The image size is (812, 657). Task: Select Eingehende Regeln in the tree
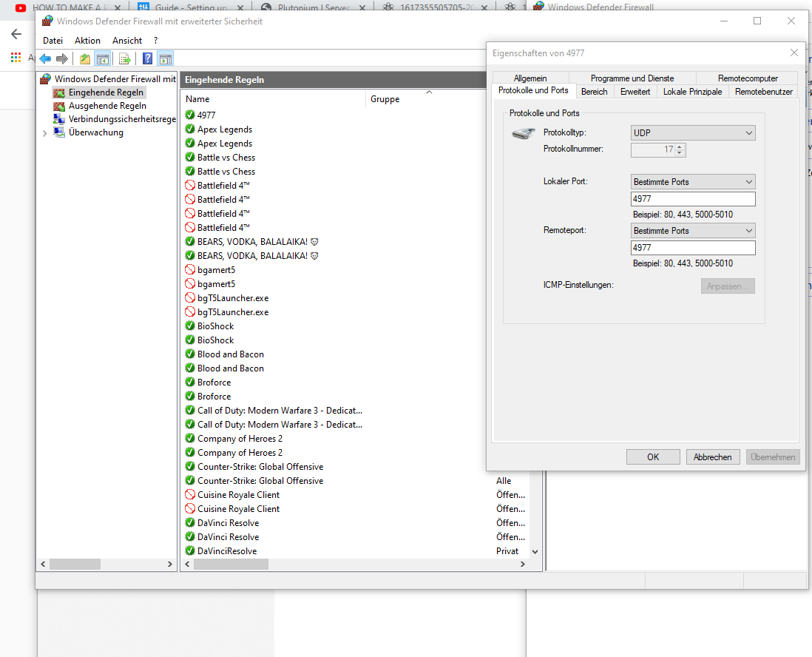pyautogui.click(x=106, y=92)
